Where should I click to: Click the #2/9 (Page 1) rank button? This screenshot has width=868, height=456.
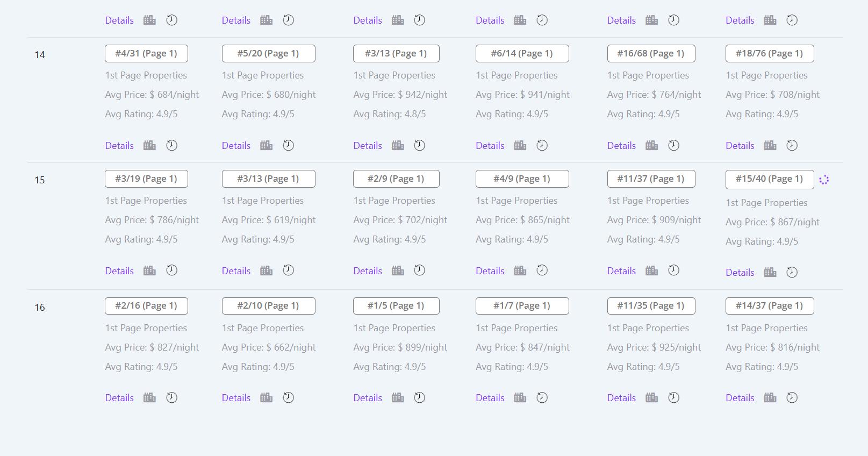(x=396, y=179)
